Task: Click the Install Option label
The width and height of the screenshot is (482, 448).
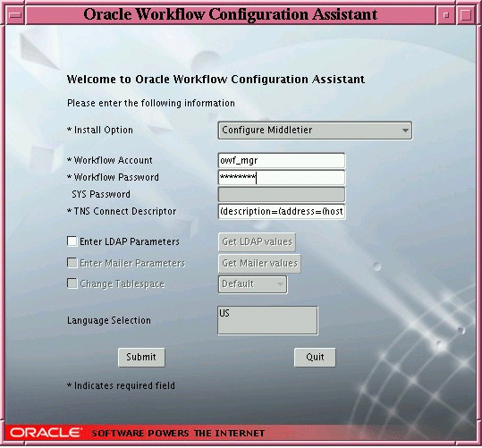Action: point(100,130)
